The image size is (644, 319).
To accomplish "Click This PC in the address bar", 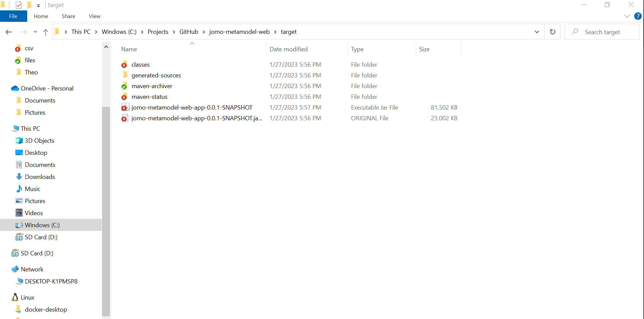I will coord(81,32).
